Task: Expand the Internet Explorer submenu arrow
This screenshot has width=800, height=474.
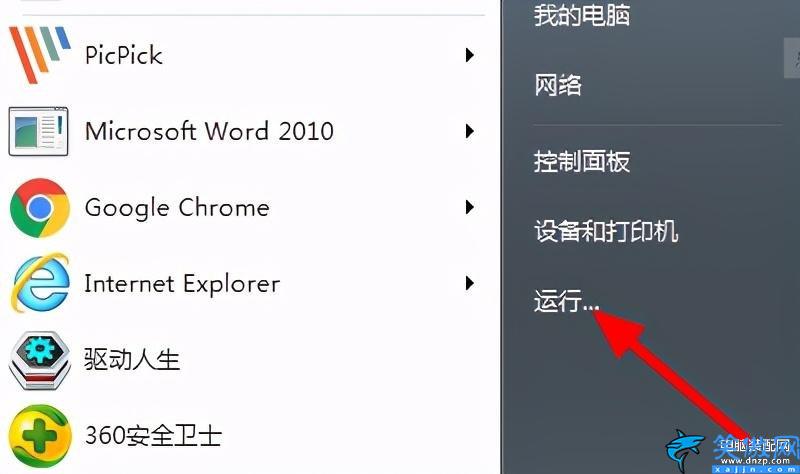Action: pyautogui.click(x=469, y=283)
